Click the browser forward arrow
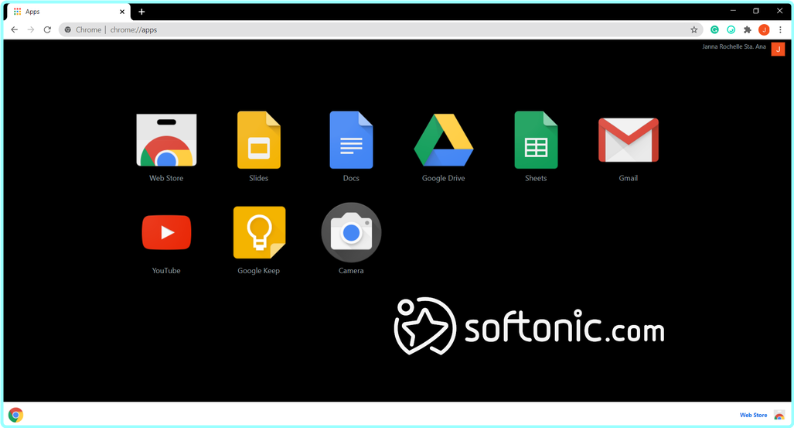 [31, 30]
